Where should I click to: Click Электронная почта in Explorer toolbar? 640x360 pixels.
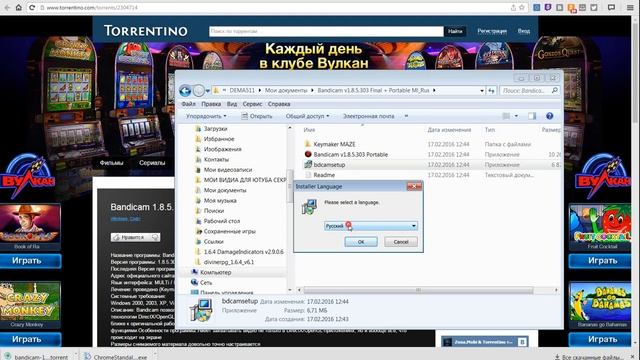click(x=369, y=116)
